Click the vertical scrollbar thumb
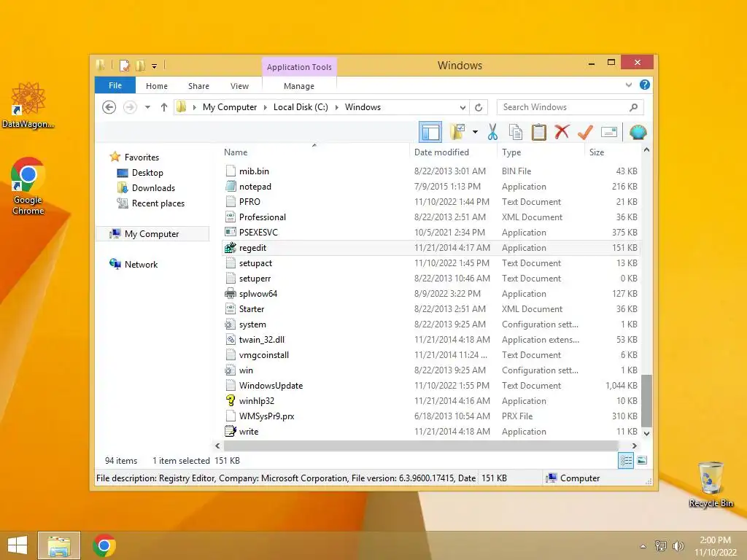747x560 pixels. click(646, 401)
